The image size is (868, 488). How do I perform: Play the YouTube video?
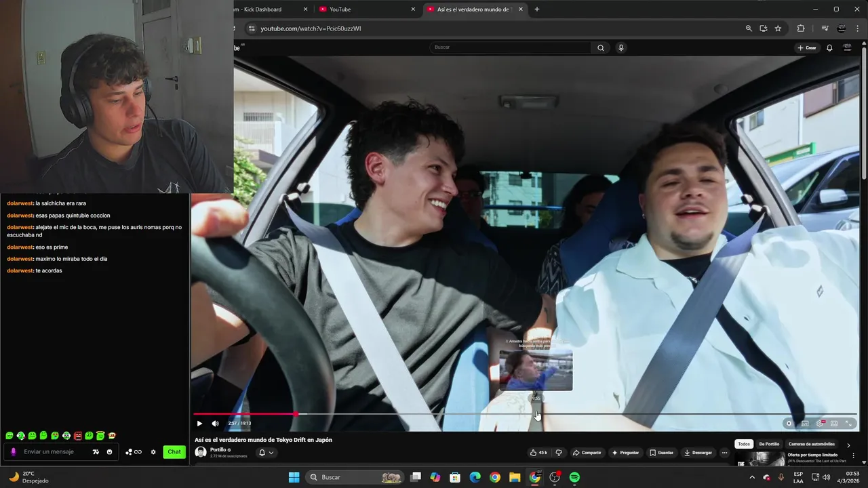click(x=199, y=424)
